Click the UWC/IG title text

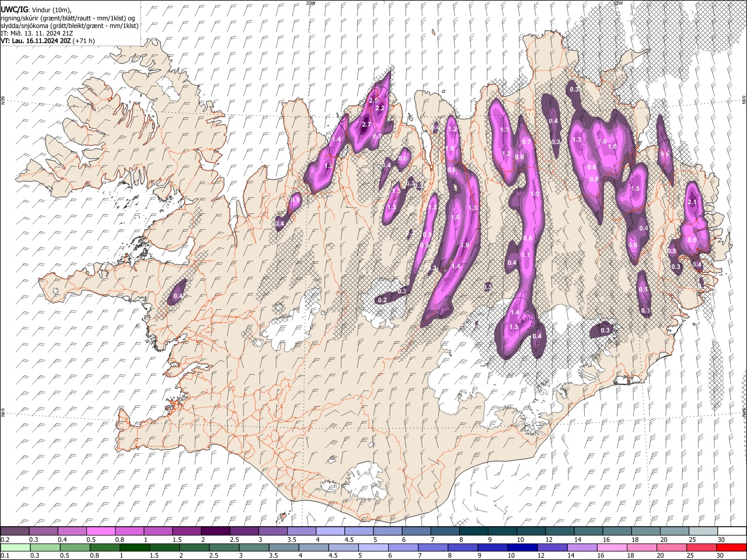[14, 10]
